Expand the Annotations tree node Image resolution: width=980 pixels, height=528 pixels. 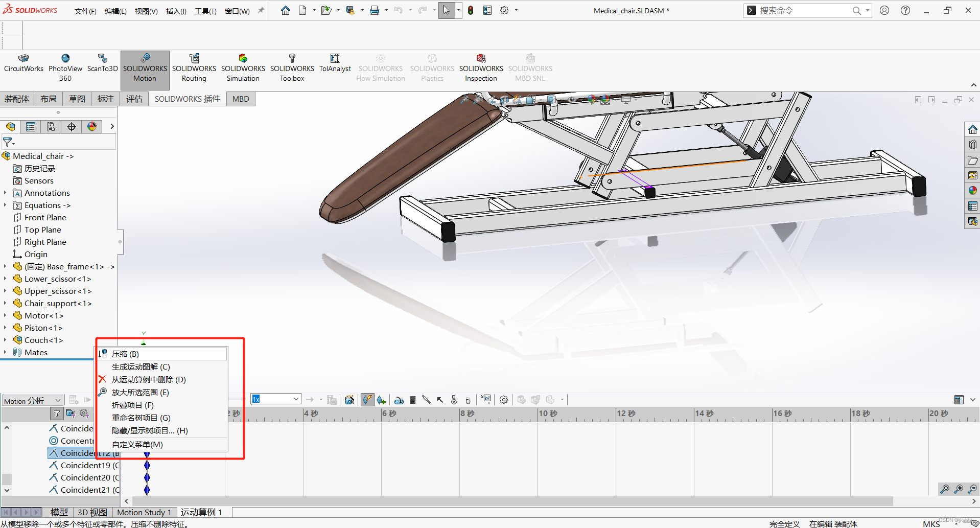[5, 193]
